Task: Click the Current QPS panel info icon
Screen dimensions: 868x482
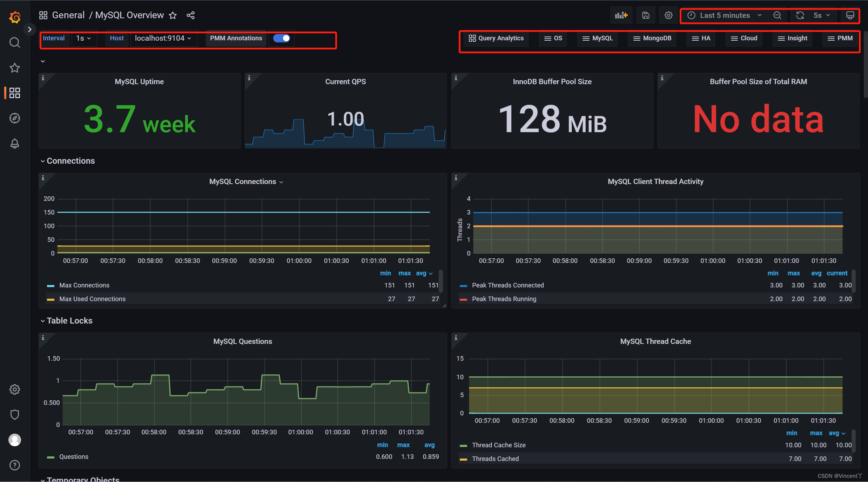Action: [249, 78]
